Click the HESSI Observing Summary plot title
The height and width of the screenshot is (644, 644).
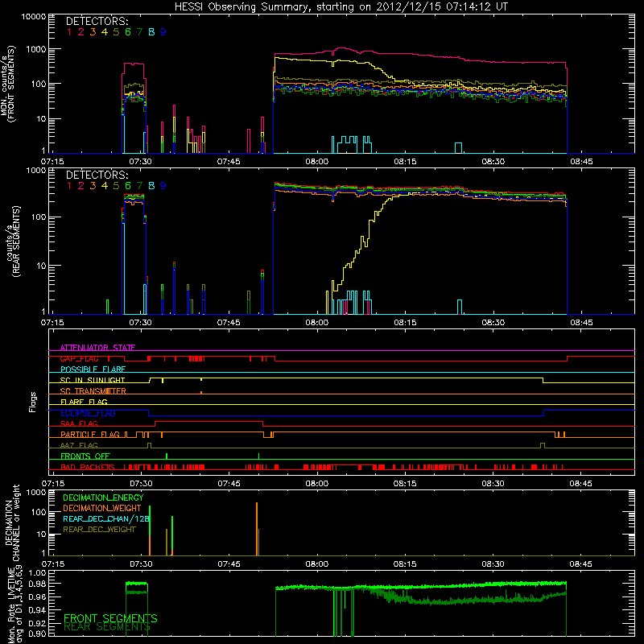coord(341,7)
